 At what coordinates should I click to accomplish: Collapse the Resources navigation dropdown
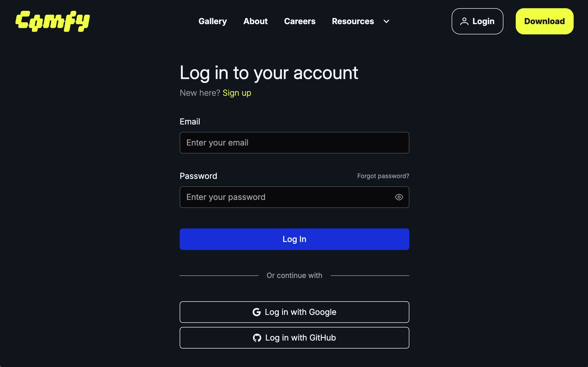pyautogui.click(x=386, y=22)
